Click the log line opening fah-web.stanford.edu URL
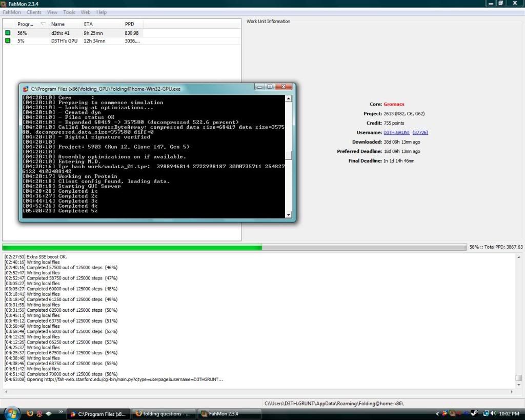 pos(114,379)
